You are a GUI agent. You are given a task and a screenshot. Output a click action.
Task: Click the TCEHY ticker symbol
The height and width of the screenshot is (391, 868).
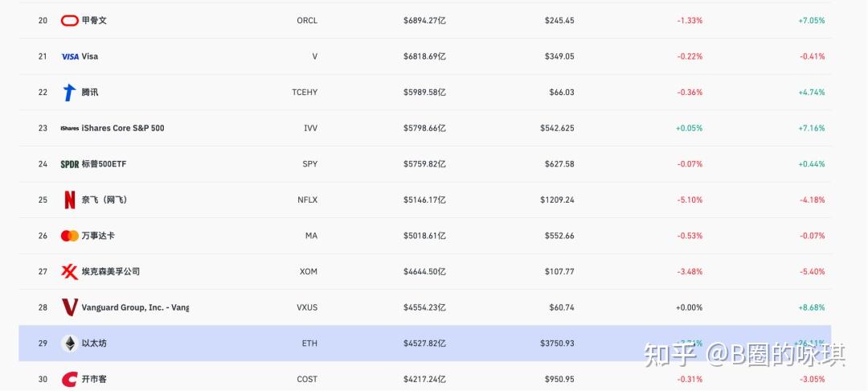305,93
